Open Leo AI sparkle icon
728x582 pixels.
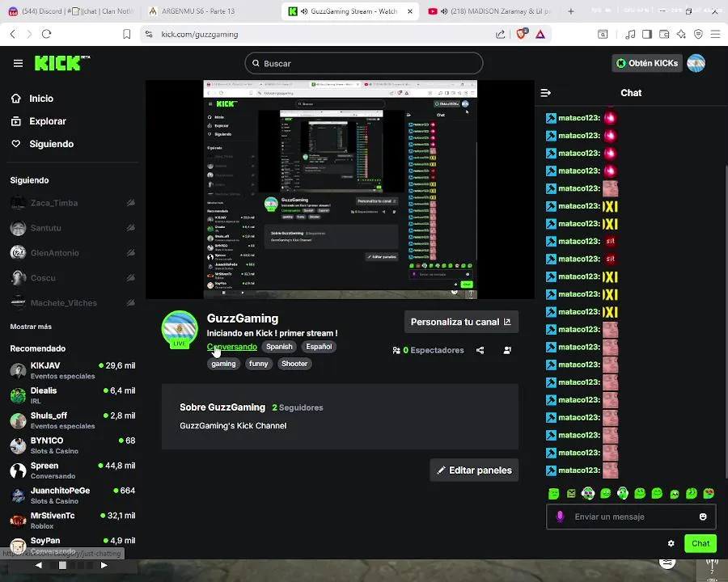click(x=681, y=34)
